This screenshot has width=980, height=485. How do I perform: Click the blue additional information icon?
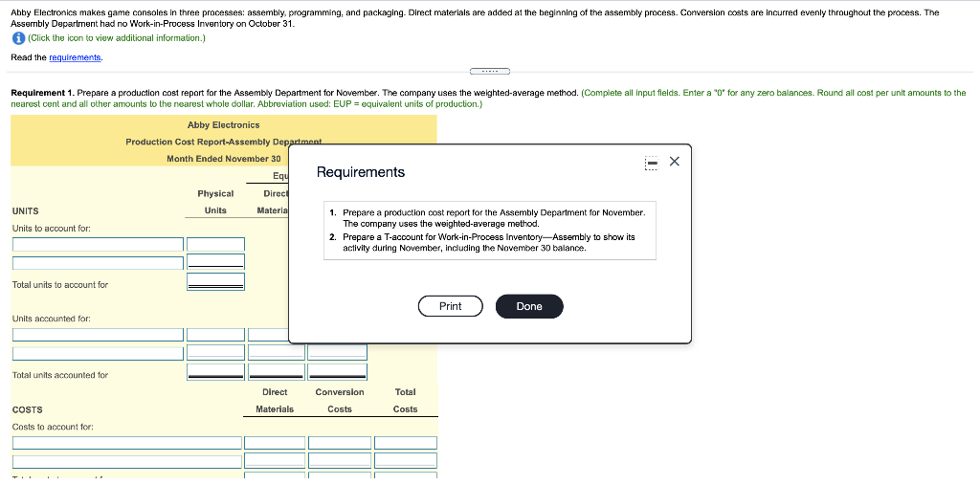point(18,38)
